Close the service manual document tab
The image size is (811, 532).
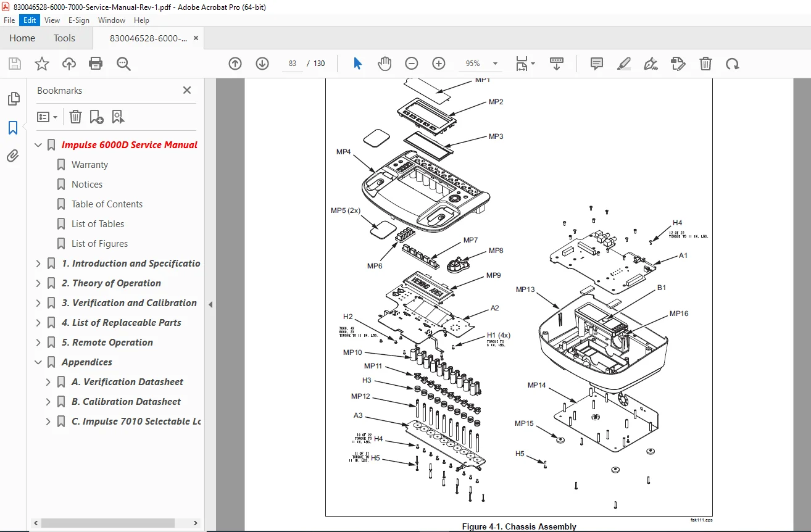(196, 38)
